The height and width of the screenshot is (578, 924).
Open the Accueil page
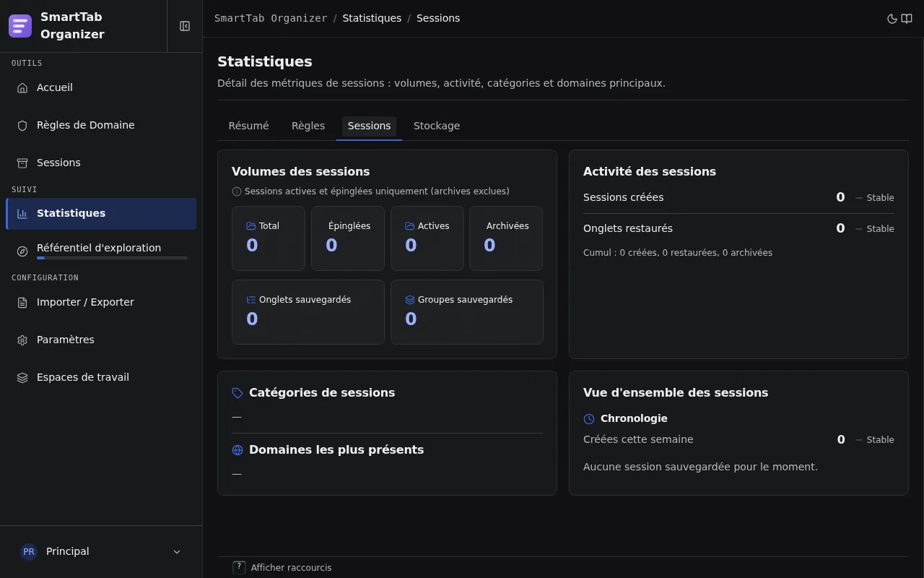[101, 87]
